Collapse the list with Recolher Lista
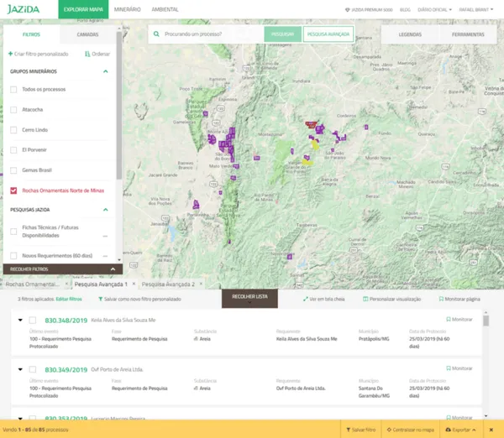Viewport: 504px width, 438px height. click(x=249, y=299)
